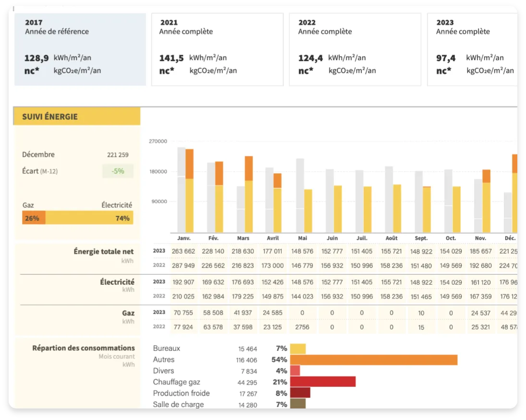
Task: Click the Janv. month label on the chart
Action: (x=184, y=238)
